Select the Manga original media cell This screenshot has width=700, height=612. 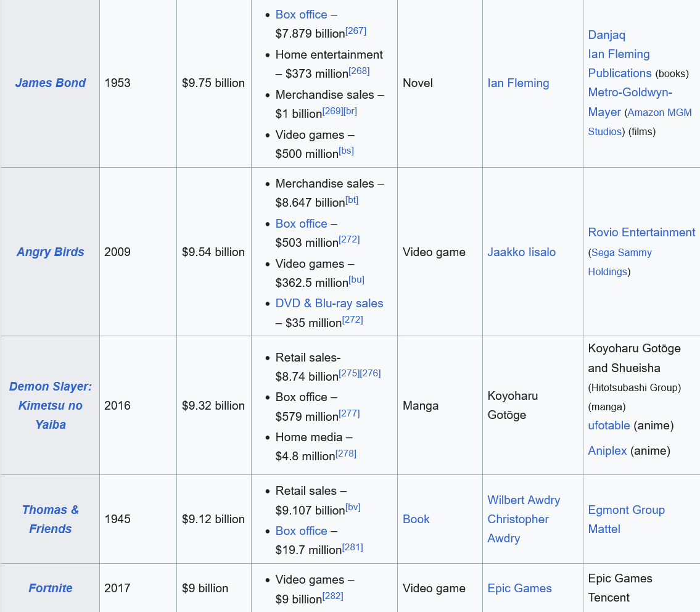click(440, 405)
